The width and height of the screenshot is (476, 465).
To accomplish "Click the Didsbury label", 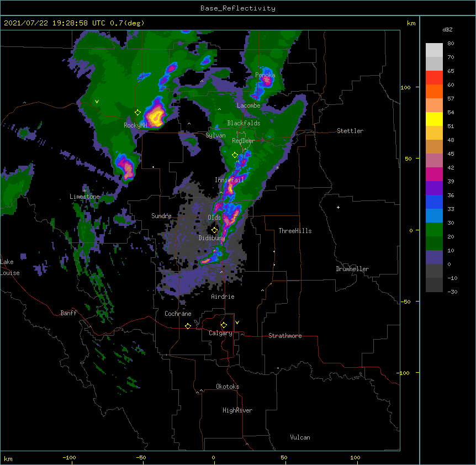I will 211,238.
